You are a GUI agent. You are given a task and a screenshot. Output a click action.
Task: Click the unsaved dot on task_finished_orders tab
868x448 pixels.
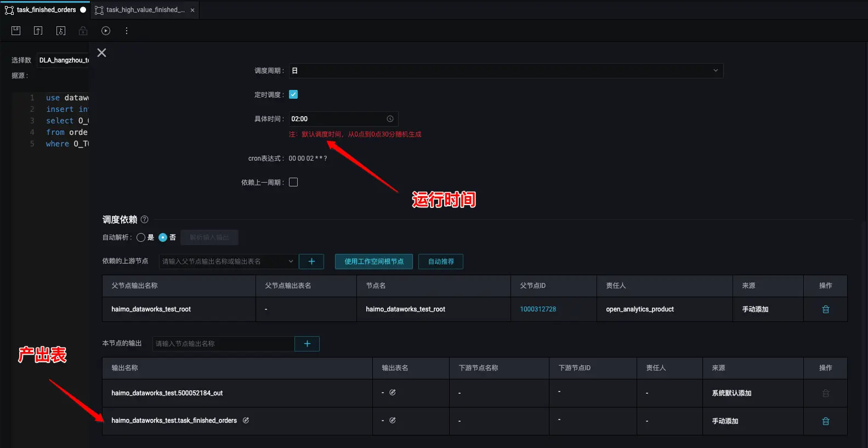[83, 10]
